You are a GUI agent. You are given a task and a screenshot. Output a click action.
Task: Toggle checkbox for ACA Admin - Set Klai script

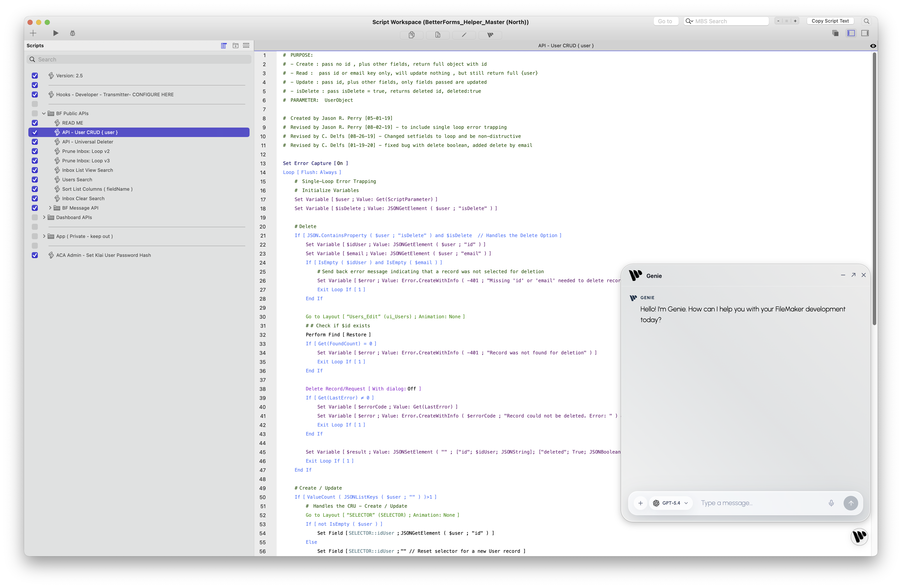[x=35, y=255]
